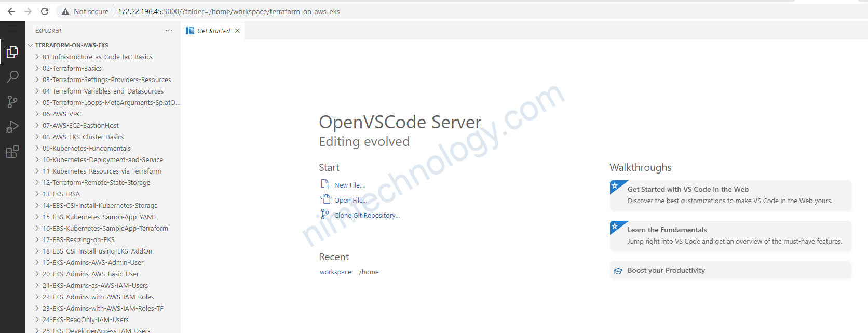This screenshot has height=333, width=868.
Task: Open the recent workspace folder link
Action: click(335, 272)
